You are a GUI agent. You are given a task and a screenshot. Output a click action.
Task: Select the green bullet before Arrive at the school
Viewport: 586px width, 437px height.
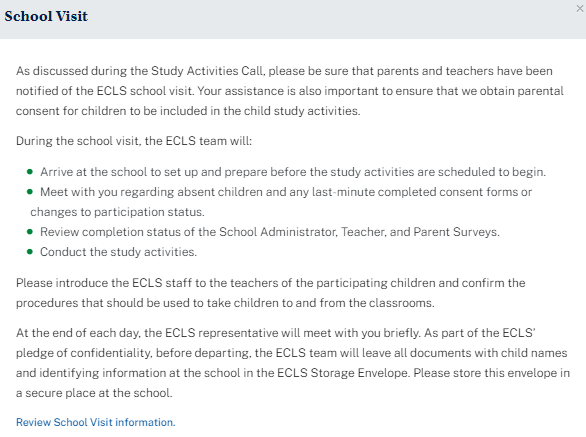(30, 172)
